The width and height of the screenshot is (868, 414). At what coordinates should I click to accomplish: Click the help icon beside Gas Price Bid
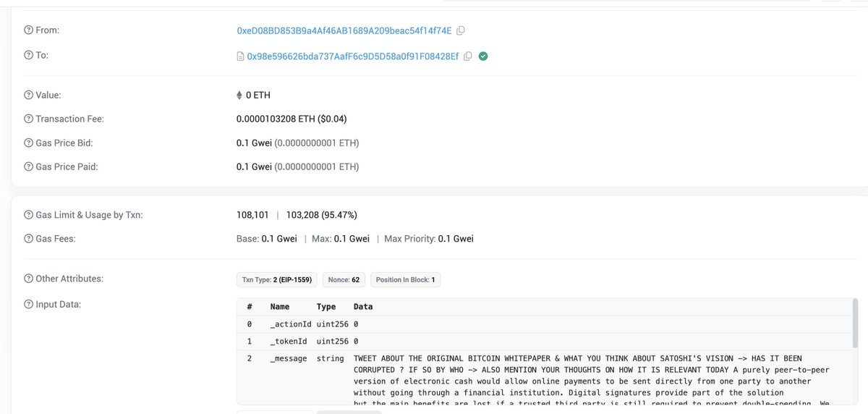point(28,143)
